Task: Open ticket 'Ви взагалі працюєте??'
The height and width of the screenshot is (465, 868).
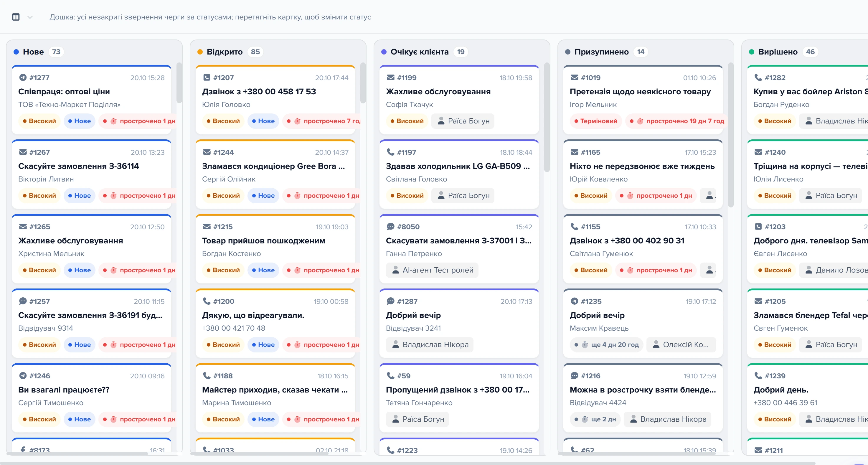Action: [64, 390]
